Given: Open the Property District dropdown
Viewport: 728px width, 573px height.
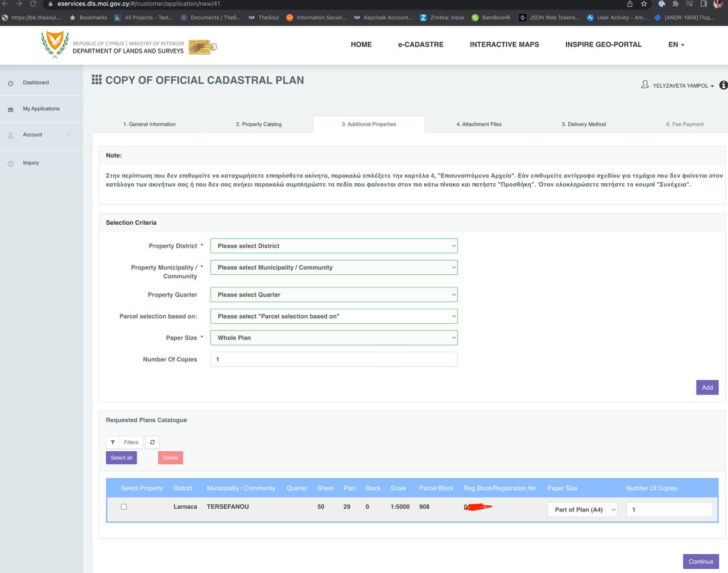Looking at the screenshot, I should click(x=334, y=246).
